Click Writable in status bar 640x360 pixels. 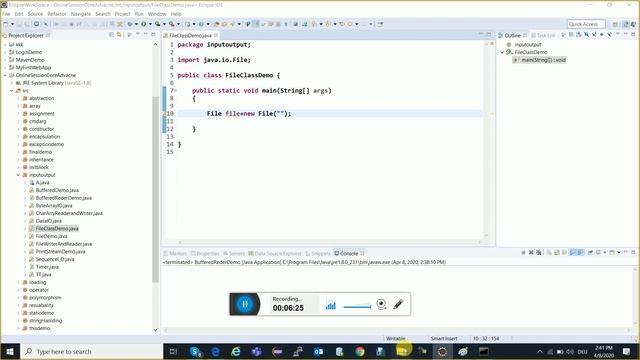[396, 338]
